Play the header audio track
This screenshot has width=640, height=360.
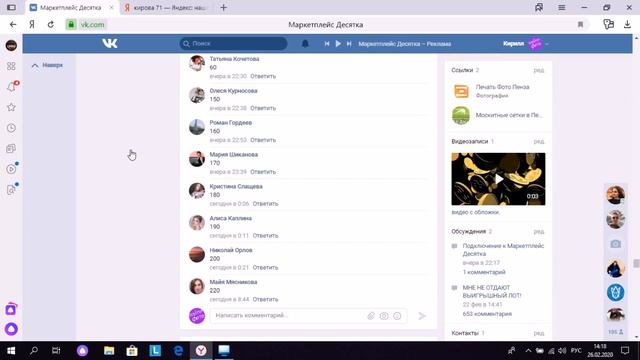338,44
